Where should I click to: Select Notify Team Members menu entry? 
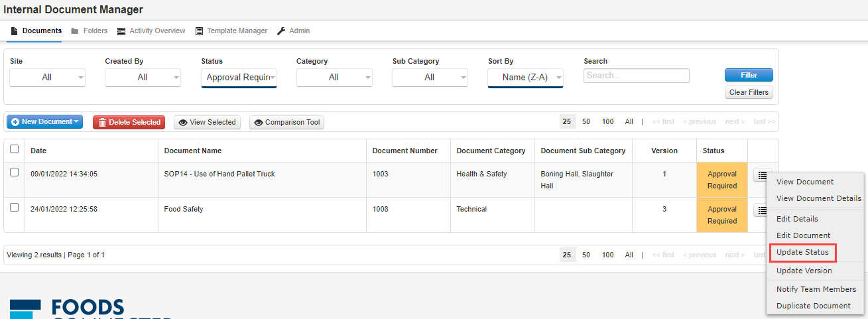coord(816,289)
